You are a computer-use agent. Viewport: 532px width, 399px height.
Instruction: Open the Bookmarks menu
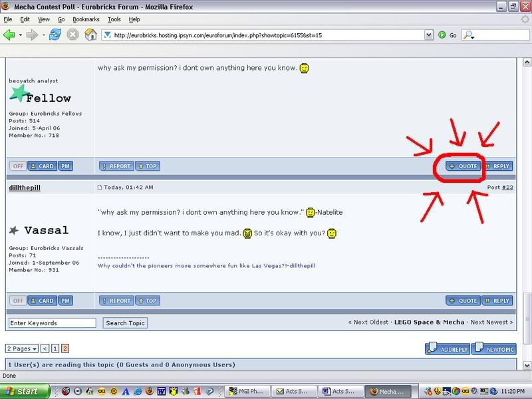[86, 20]
